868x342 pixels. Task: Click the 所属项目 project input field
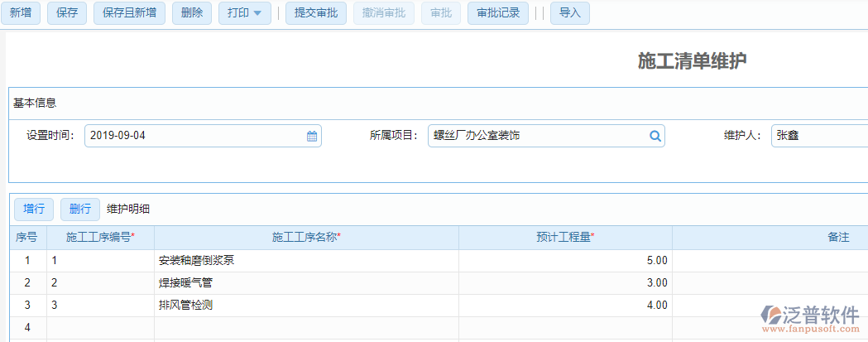[536, 137]
